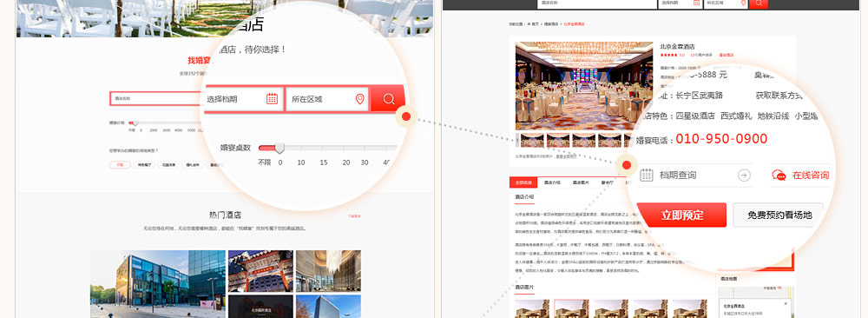Click the first hotel photo under 酒店图片
The height and width of the screenshot is (318, 868).
click(532, 308)
